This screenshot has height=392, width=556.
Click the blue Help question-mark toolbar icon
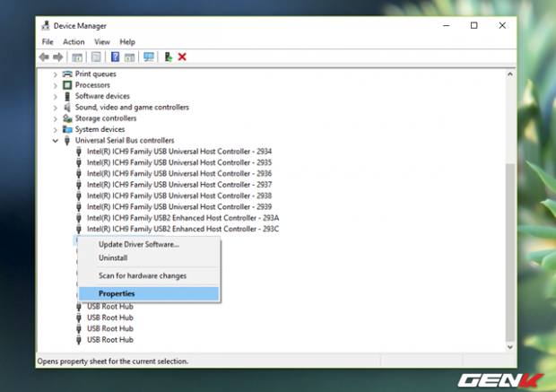click(x=115, y=57)
